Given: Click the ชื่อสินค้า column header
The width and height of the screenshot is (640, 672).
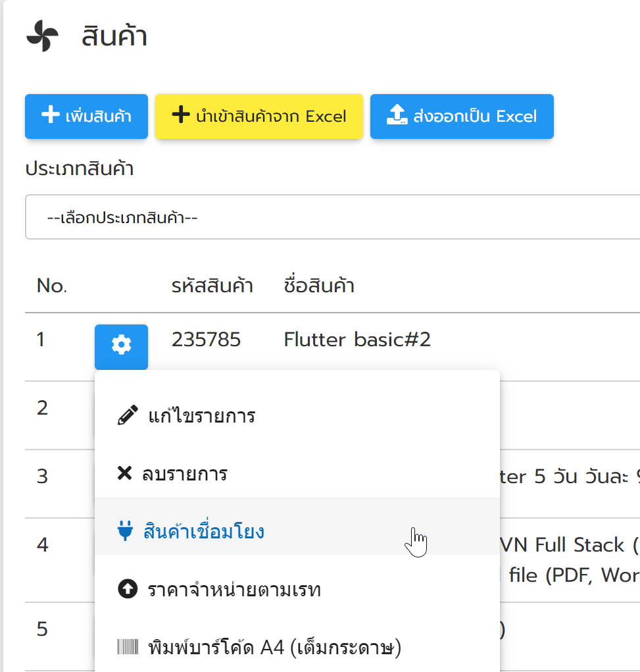Looking at the screenshot, I should [319, 286].
